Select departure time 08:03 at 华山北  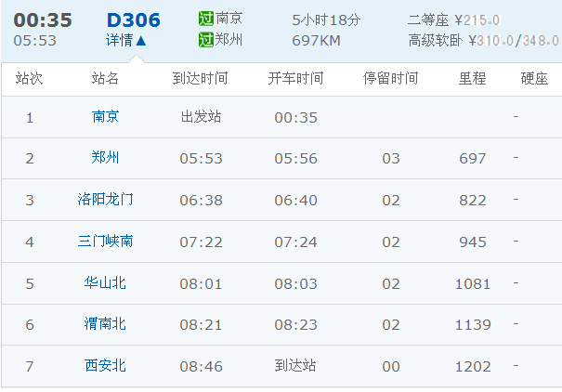pos(295,284)
